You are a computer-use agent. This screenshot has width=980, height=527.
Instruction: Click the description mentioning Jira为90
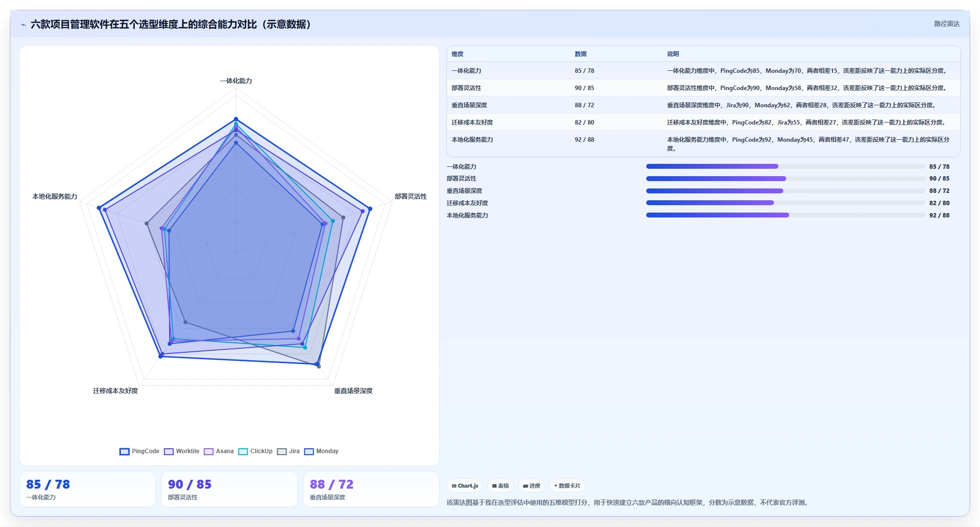(x=802, y=105)
